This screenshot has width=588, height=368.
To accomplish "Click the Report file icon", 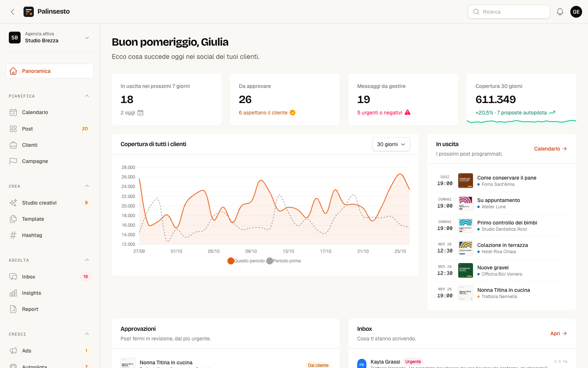I will (13, 309).
